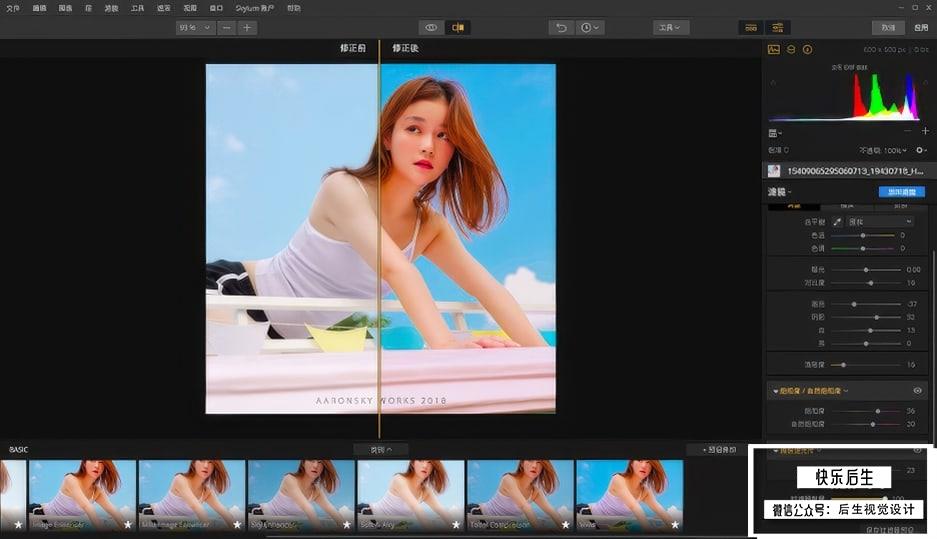Click the 清晰度 clarity slider

pos(866,365)
